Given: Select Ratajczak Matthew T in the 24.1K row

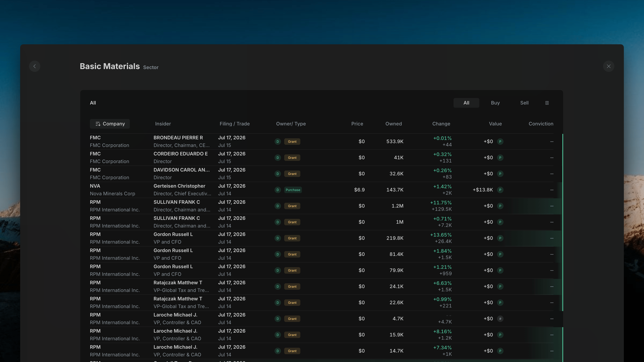Looking at the screenshot, I should (x=178, y=283).
